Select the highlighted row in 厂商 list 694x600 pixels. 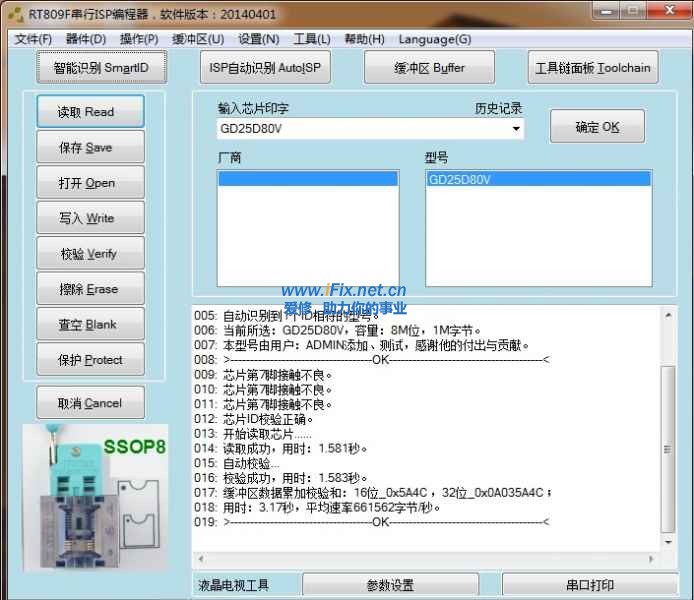(308, 179)
